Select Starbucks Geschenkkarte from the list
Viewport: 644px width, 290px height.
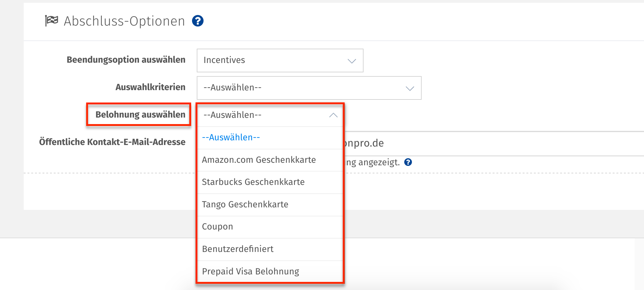tap(254, 182)
